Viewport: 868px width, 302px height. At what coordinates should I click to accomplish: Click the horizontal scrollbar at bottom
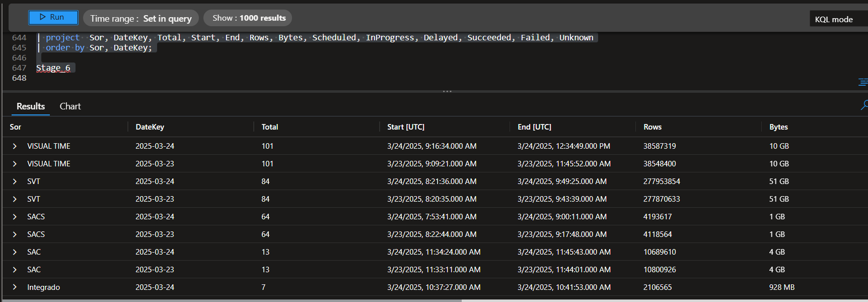[x=232, y=300]
